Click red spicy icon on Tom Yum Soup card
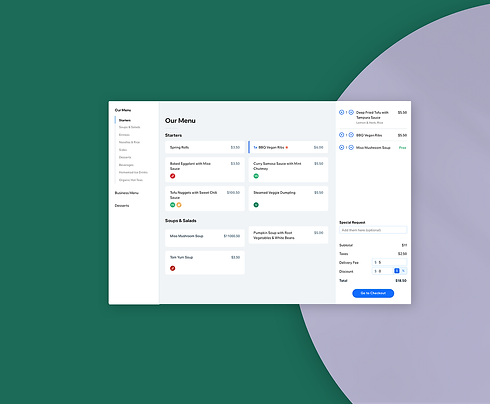490x404 pixels. (173, 268)
